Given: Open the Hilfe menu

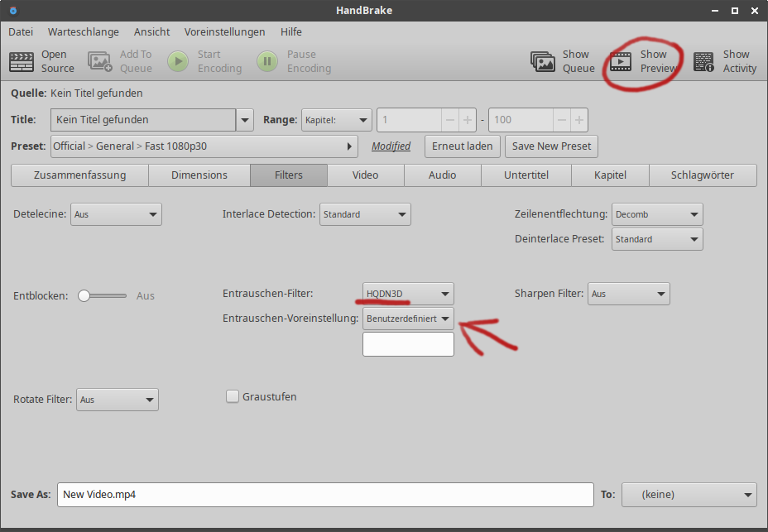Looking at the screenshot, I should (291, 31).
